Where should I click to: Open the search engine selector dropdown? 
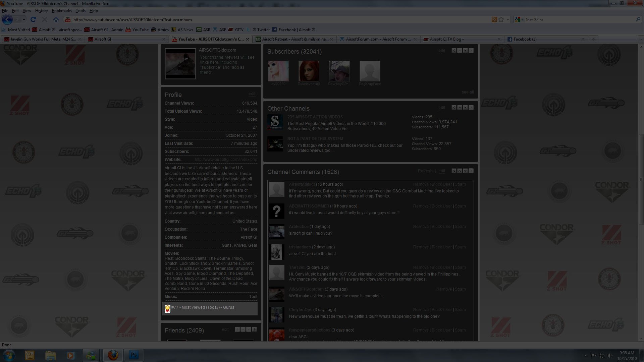click(522, 19)
